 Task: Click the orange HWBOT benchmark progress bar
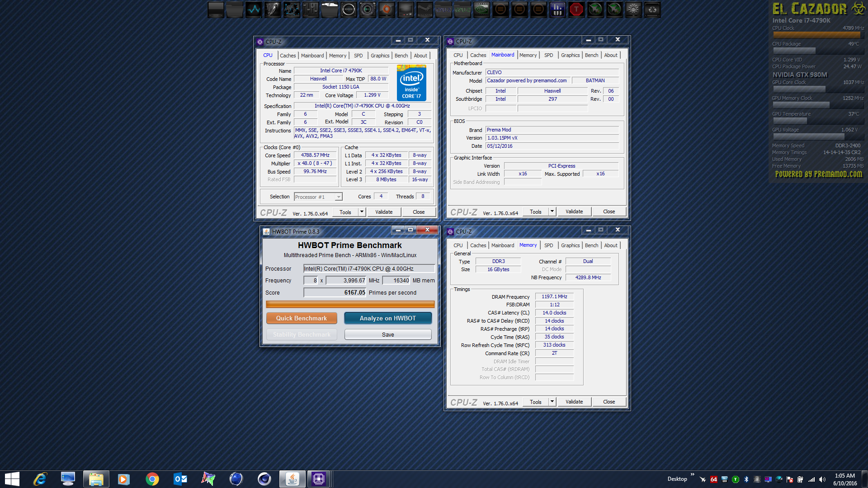click(350, 305)
